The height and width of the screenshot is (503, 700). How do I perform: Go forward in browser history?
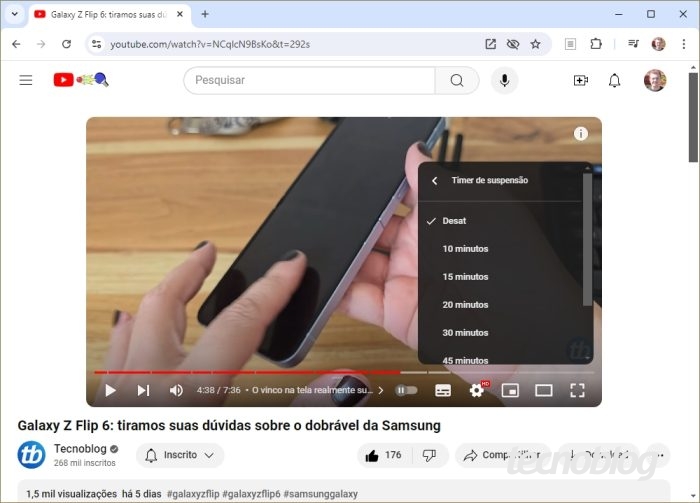(x=41, y=44)
